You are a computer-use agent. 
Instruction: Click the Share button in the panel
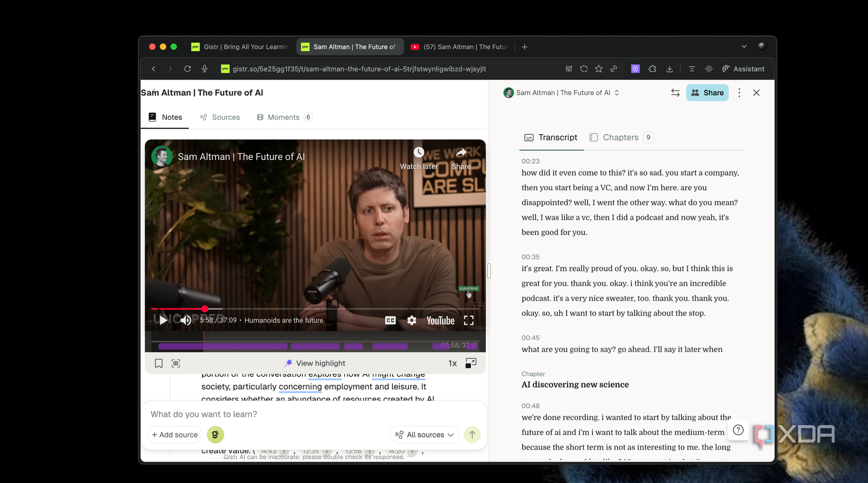(x=707, y=93)
